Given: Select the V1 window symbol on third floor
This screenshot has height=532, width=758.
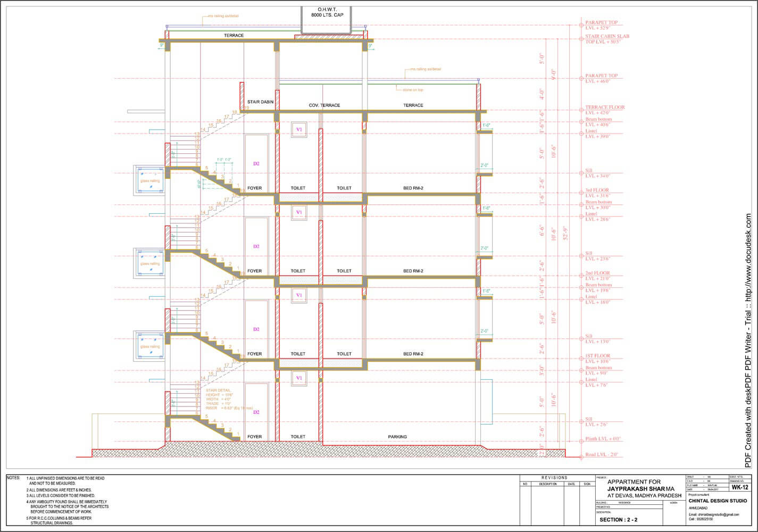Looking at the screenshot, I should (x=299, y=129).
